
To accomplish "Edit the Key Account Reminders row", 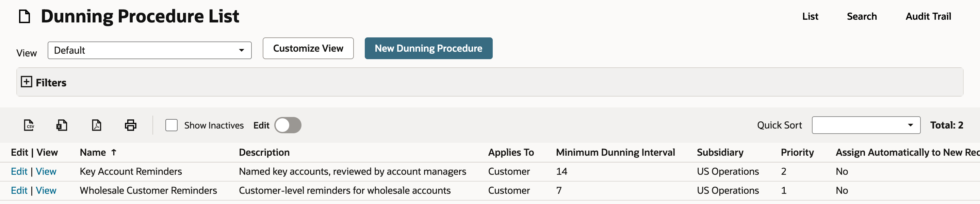I will (x=19, y=171).
